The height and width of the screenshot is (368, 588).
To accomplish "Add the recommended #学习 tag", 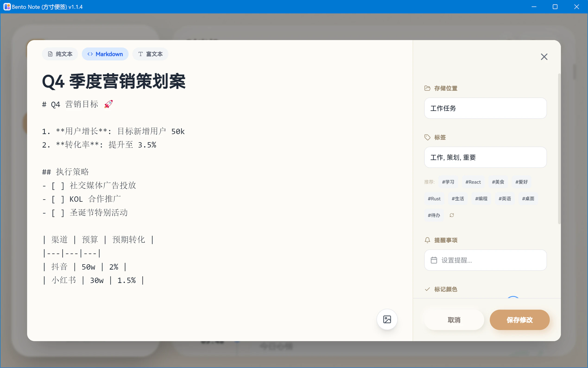I will pos(448,182).
